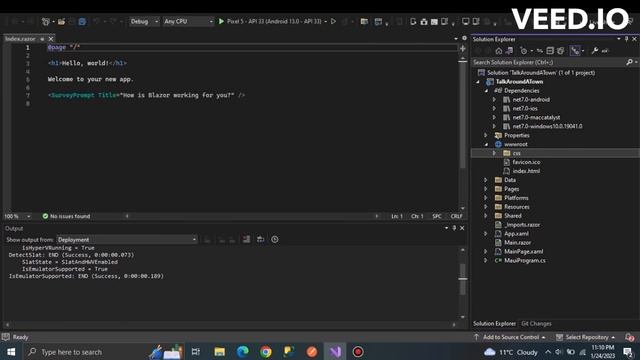The image size is (640, 360).
Task: Click the Open File folder icon in toolbar
Action: tap(61, 21)
